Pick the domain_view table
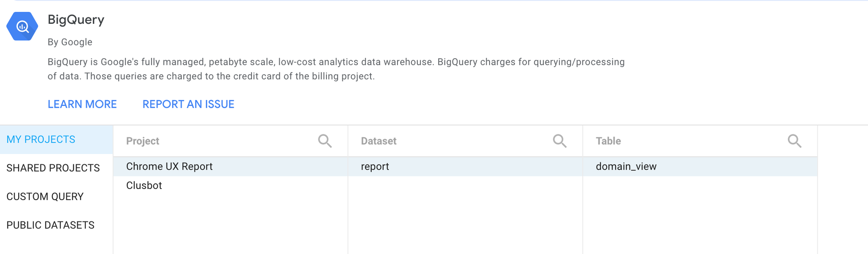This screenshot has height=254, width=868. tap(700, 167)
